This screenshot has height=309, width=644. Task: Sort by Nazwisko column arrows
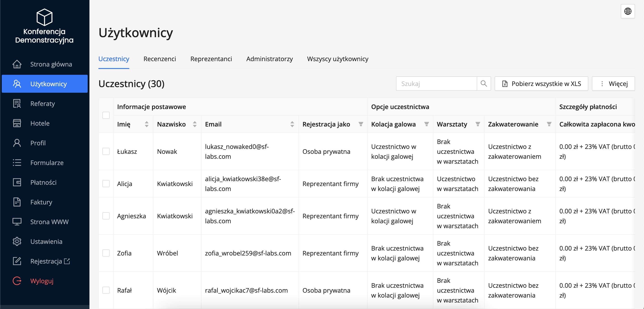click(195, 124)
